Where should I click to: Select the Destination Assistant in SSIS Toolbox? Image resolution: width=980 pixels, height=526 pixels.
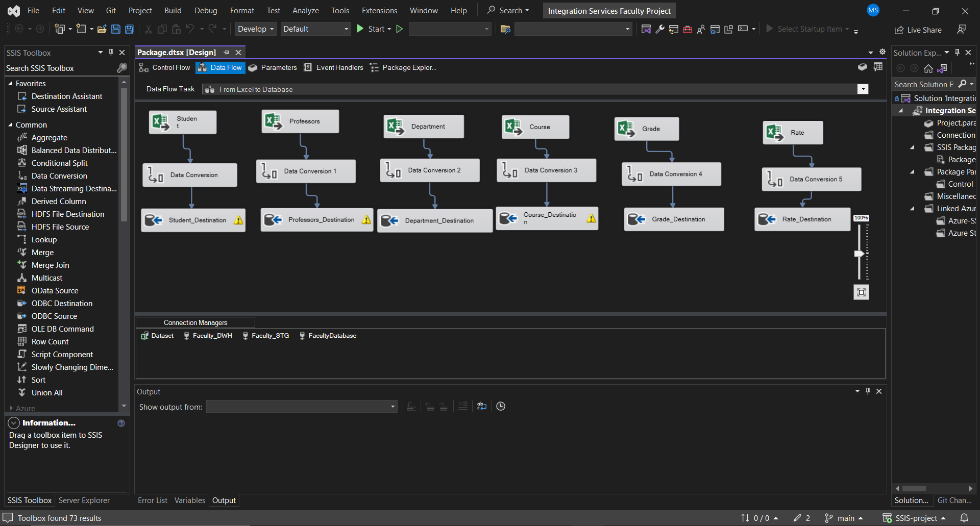66,96
